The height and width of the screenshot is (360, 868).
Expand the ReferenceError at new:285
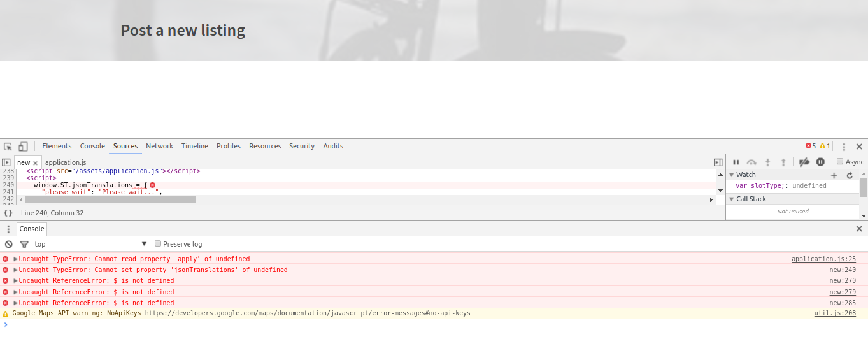(x=15, y=303)
